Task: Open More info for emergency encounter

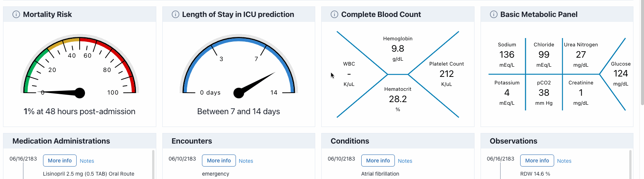Action: click(x=219, y=161)
